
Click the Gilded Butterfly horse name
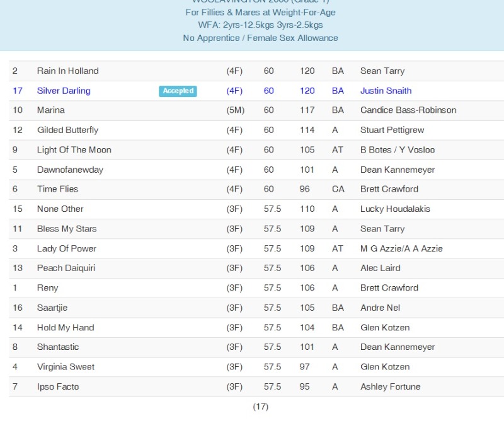[67, 130]
